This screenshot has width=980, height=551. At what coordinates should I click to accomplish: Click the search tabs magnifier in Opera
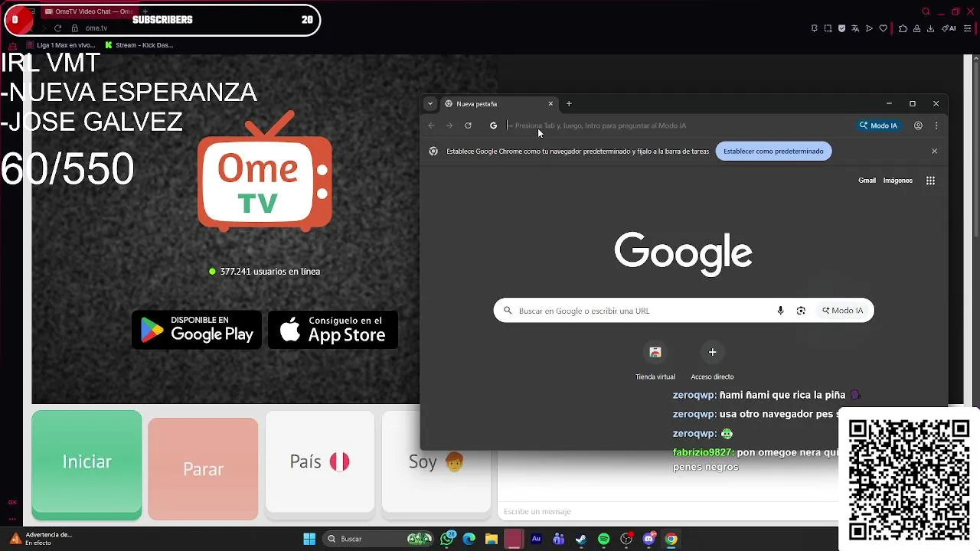click(x=926, y=11)
